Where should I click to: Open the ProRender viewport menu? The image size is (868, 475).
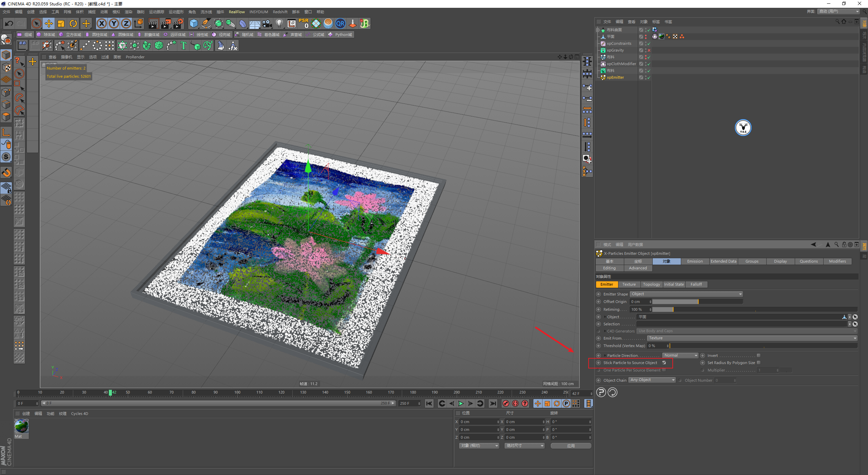point(135,57)
